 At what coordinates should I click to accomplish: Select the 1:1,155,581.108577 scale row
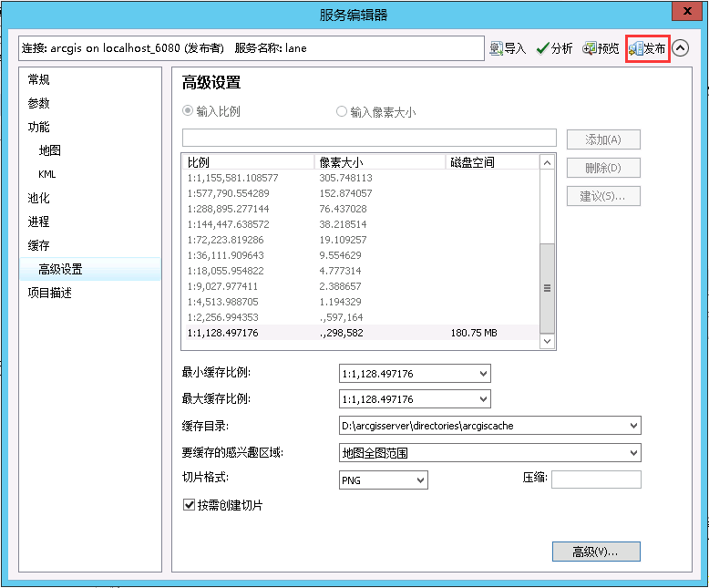pyautogui.click(x=362, y=178)
